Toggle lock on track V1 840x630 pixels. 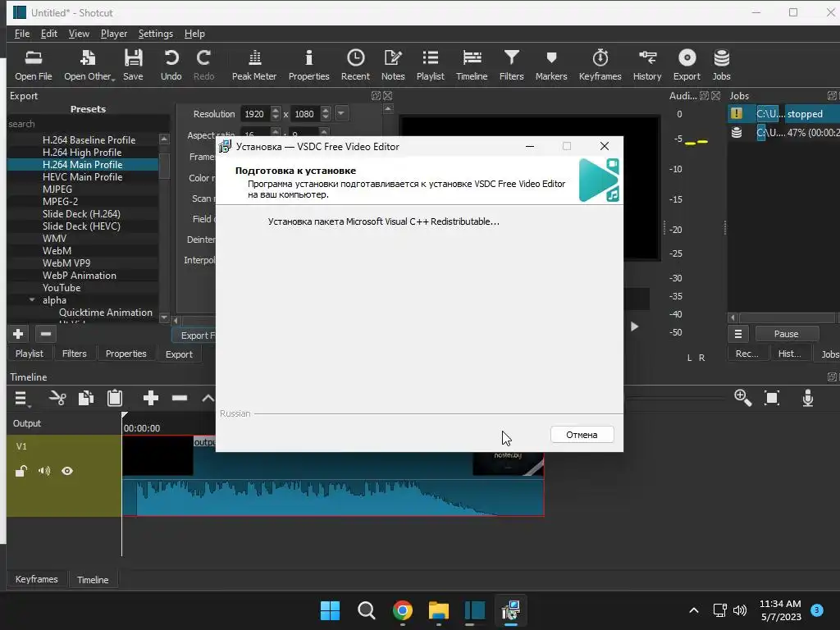click(x=21, y=471)
